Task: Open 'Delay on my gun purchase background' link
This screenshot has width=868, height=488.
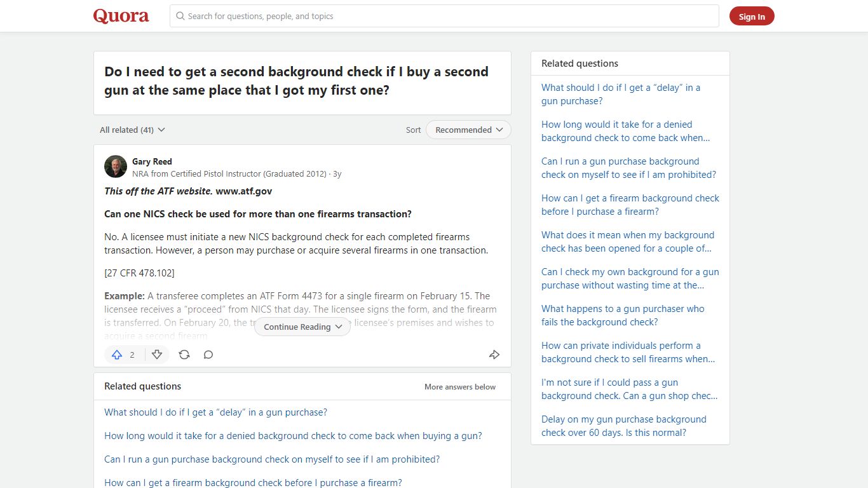Action: tap(624, 426)
